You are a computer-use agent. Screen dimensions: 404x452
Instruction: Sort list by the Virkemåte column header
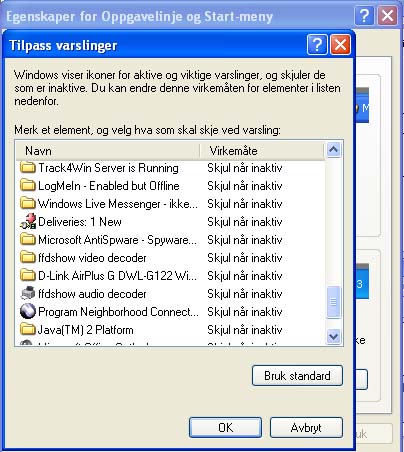click(262, 151)
